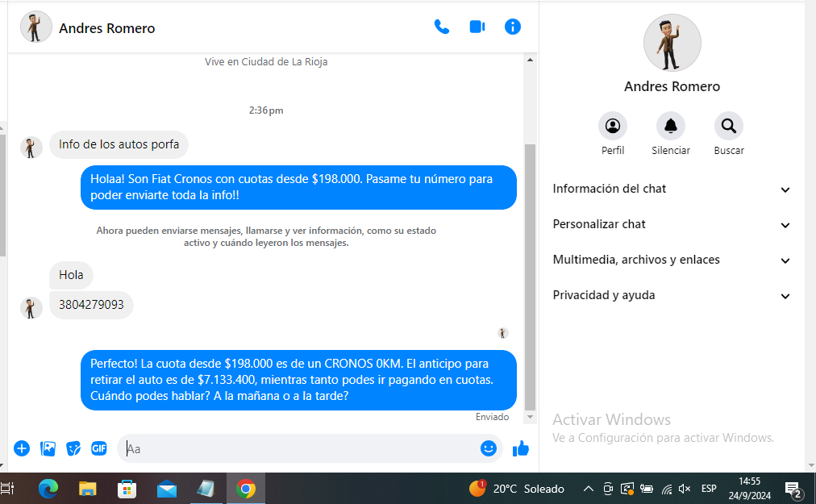
Task: Start a voice call with Andres Romero
Action: tap(441, 27)
